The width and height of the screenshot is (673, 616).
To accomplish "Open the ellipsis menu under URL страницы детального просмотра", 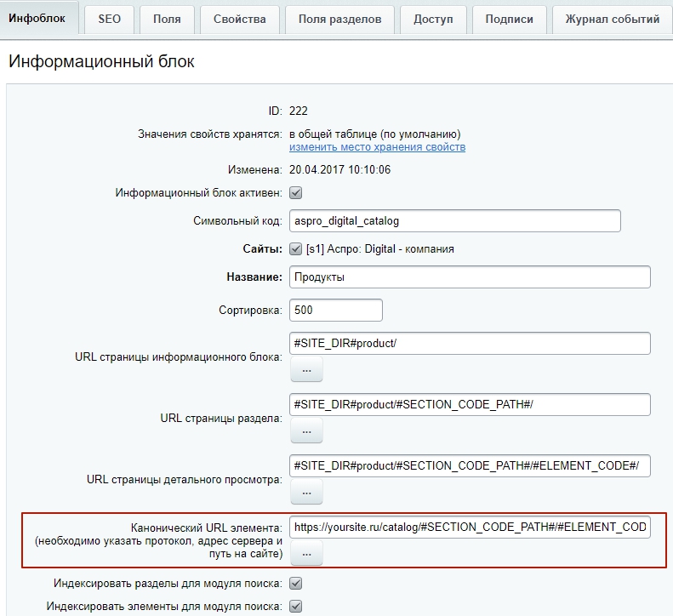I will (306, 492).
